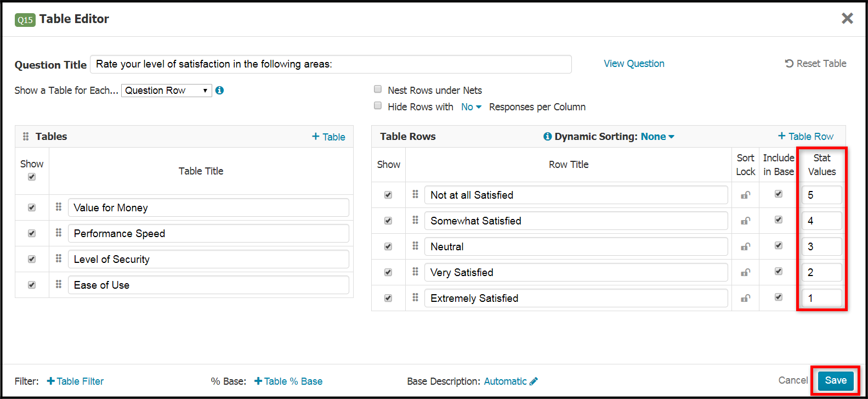Image resolution: width=868 pixels, height=399 pixels.
Task: Click the View Question link
Action: point(634,64)
